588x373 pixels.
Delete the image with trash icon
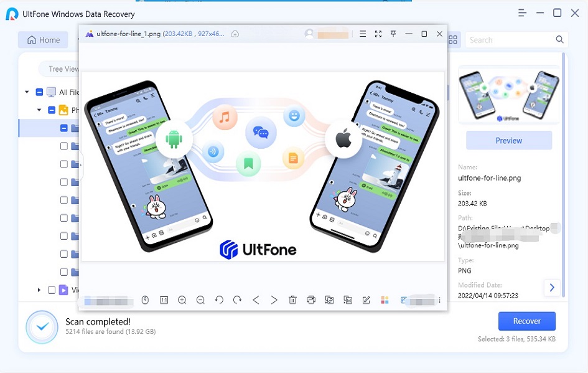pos(292,300)
